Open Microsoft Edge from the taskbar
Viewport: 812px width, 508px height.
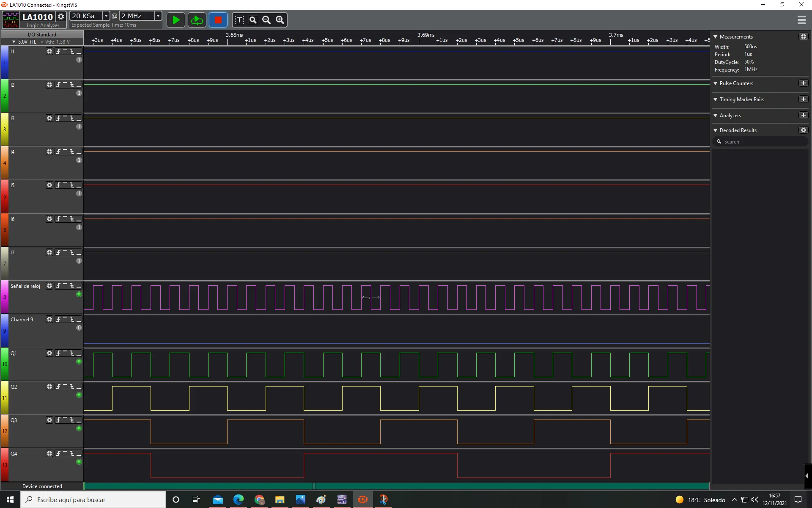pyautogui.click(x=239, y=500)
